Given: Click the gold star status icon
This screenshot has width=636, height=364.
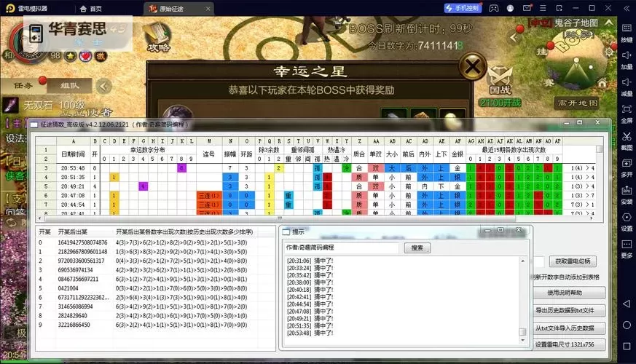Looking at the screenshot, I should (71, 56).
